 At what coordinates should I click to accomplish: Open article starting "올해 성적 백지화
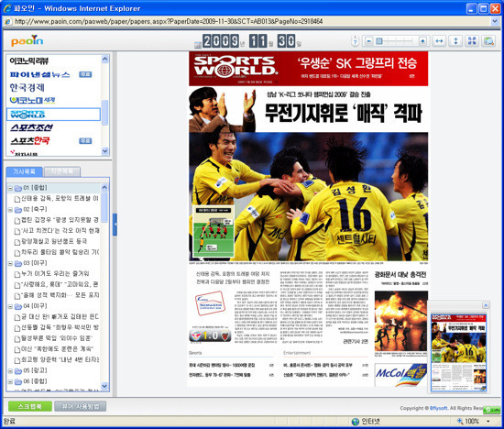tap(60, 295)
